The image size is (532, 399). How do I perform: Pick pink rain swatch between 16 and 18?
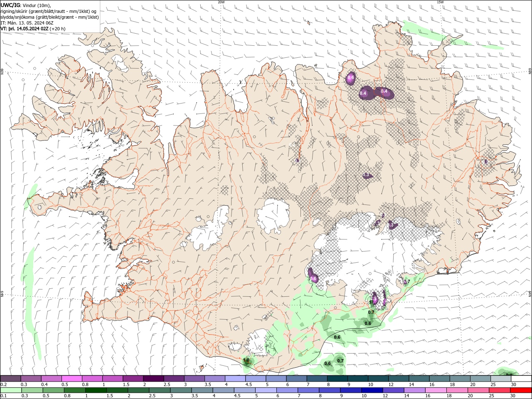click(x=435, y=390)
